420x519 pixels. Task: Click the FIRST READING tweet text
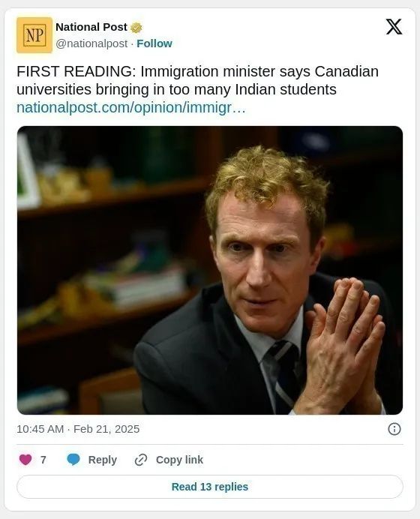(x=197, y=80)
